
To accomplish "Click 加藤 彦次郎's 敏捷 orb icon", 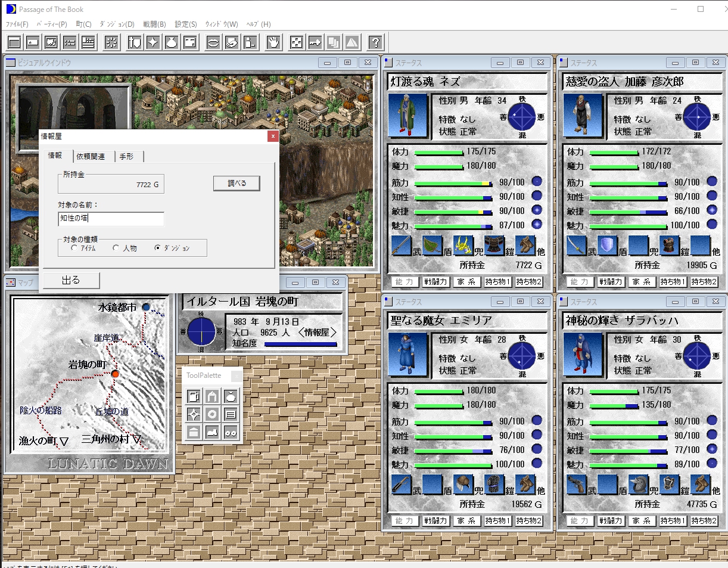I will click(x=712, y=210).
